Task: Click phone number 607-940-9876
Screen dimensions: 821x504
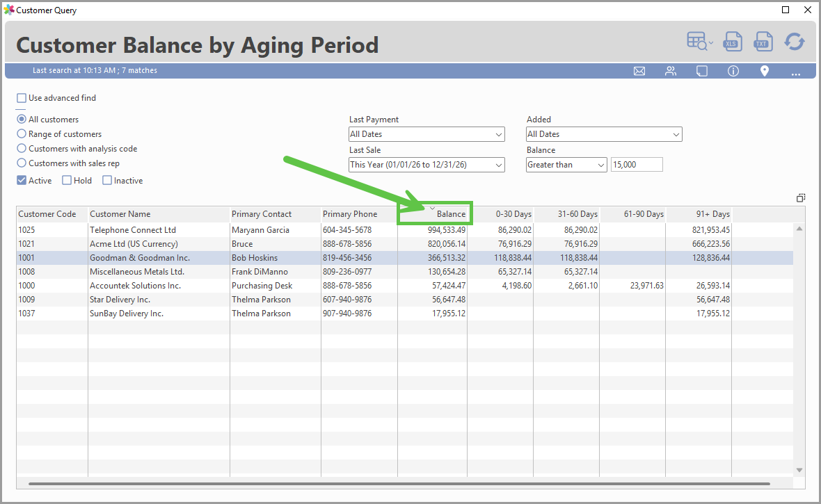Action: (x=347, y=300)
